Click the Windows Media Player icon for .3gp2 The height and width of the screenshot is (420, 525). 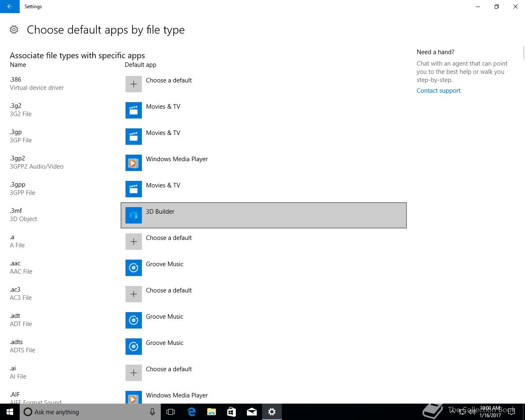coord(134,163)
